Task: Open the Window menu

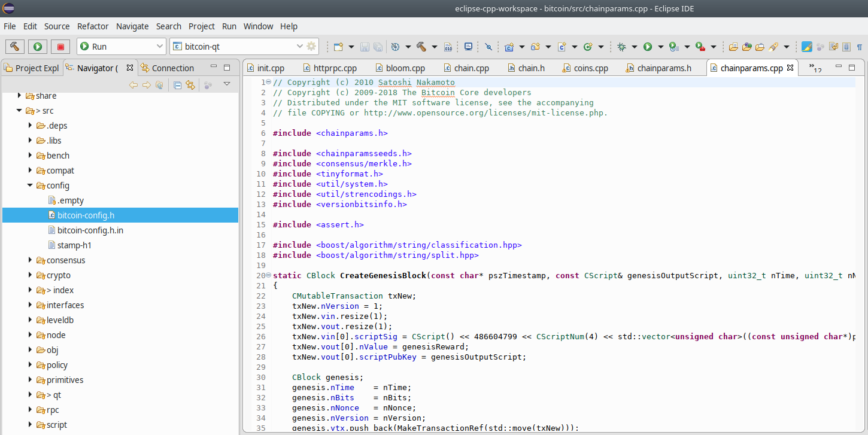Action: [258, 26]
